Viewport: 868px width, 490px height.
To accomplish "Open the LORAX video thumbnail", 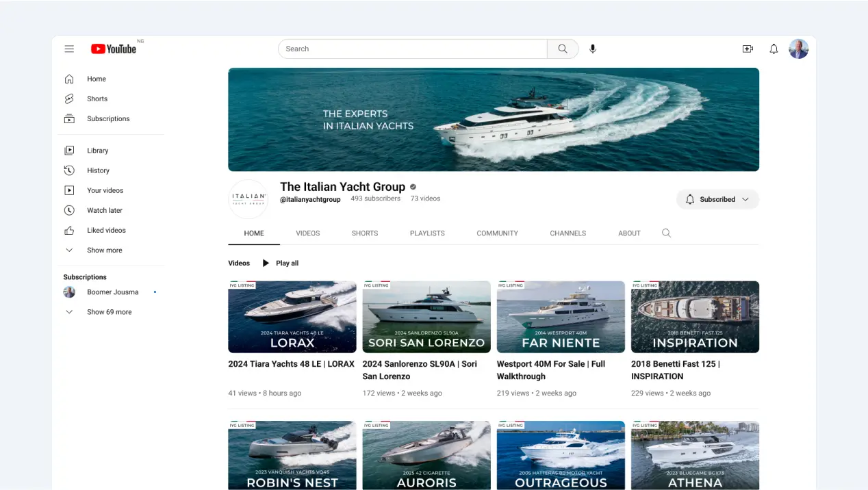I will click(292, 317).
